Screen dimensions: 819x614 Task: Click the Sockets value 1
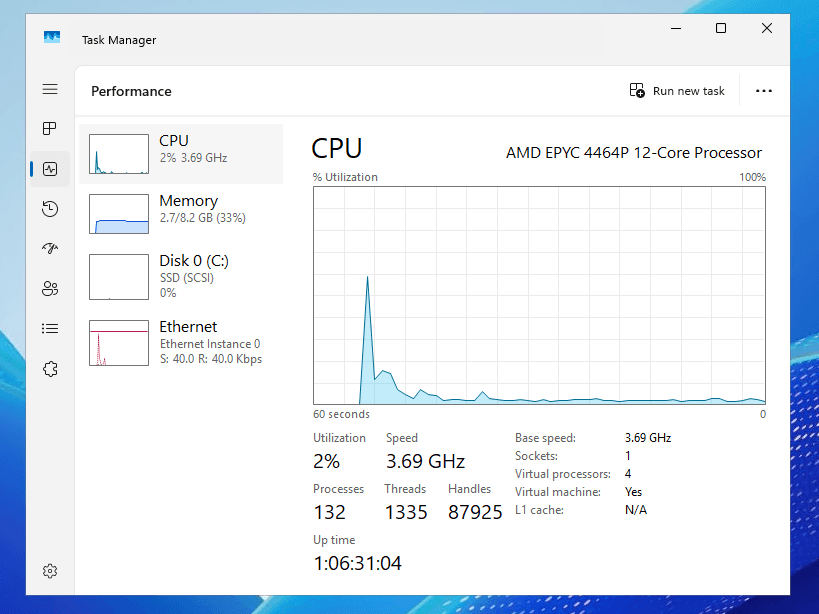pyautogui.click(x=628, y=456)
